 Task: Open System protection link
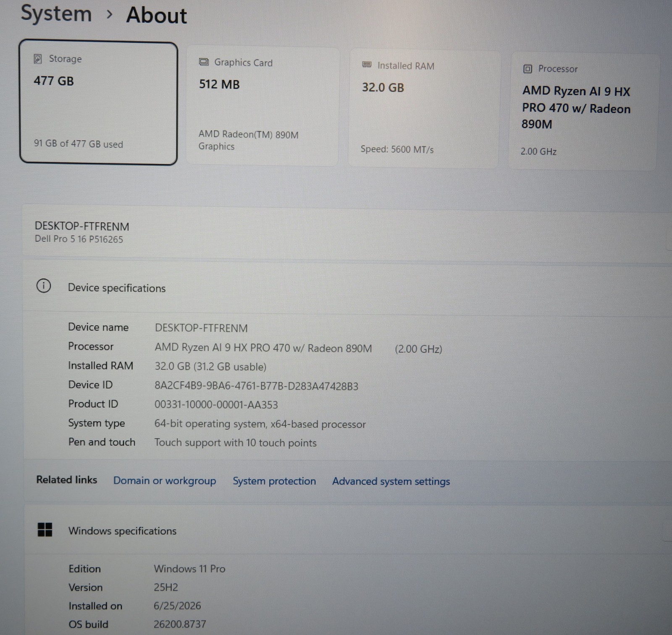(x=274, y=481)
